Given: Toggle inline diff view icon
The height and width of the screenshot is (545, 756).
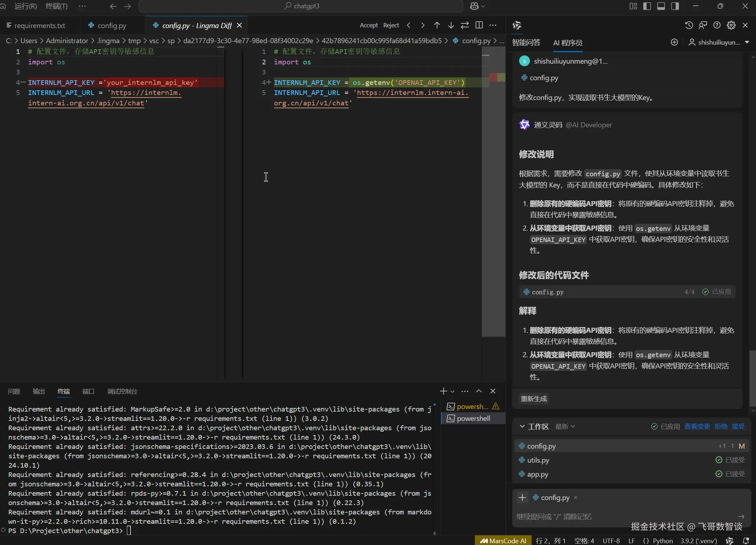Looking at the screenshot, I should tap(479, 25).
